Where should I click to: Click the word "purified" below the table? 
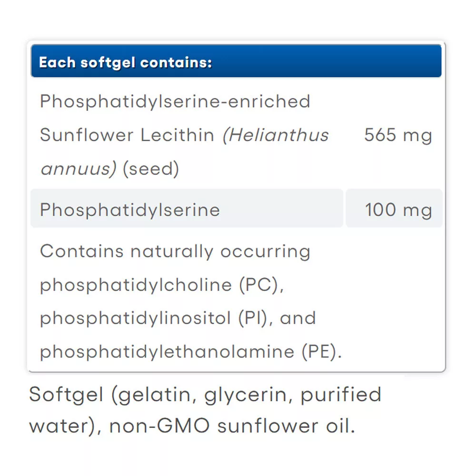click(341, 395)
